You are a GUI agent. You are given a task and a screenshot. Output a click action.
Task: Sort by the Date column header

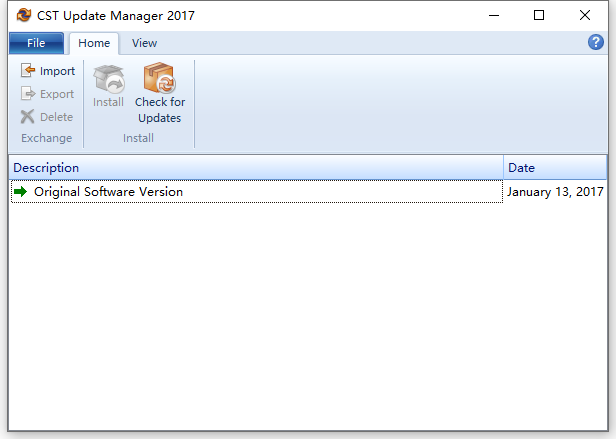(555, 168)
